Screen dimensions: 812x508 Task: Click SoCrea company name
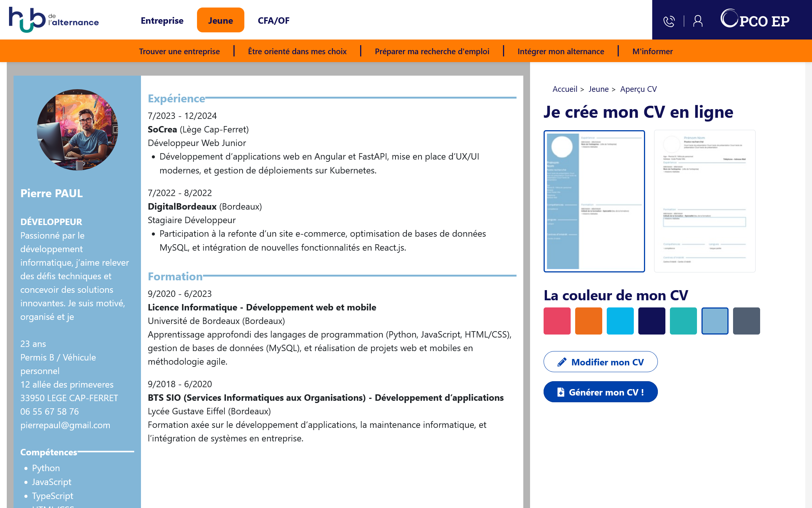[162, 129]
